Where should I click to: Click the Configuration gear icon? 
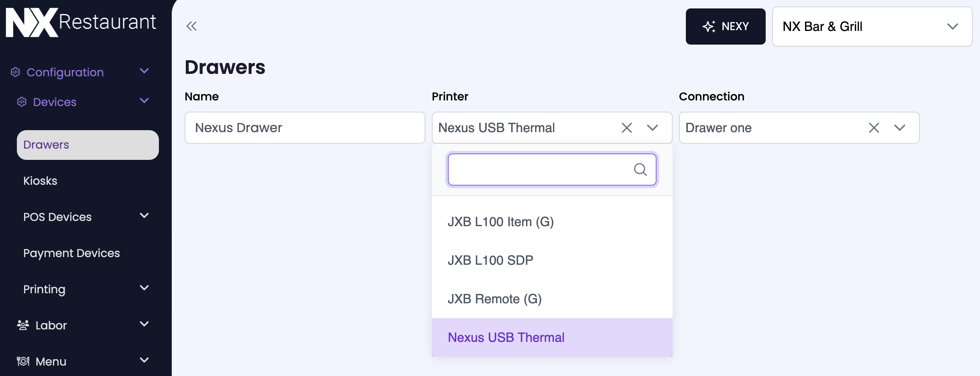(15, 72)
